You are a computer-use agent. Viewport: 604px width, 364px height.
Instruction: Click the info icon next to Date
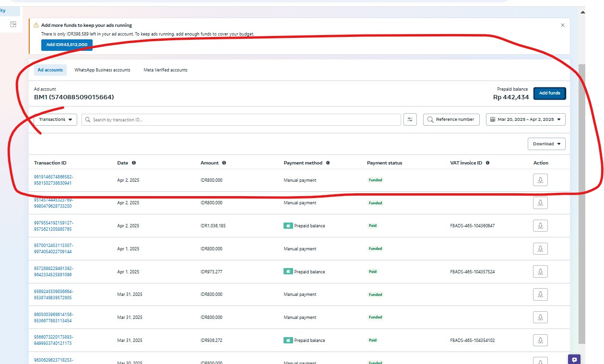(134, 163)
